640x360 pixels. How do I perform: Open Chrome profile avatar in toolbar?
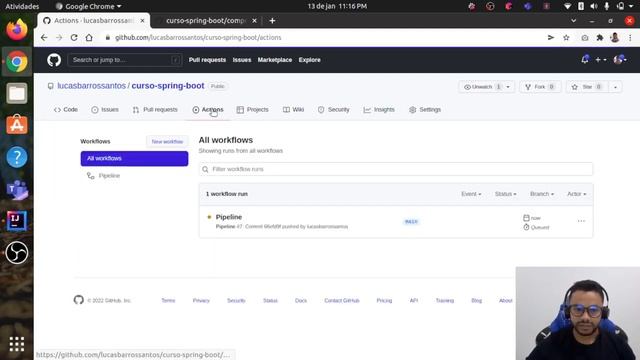click(x=615, y=38)
